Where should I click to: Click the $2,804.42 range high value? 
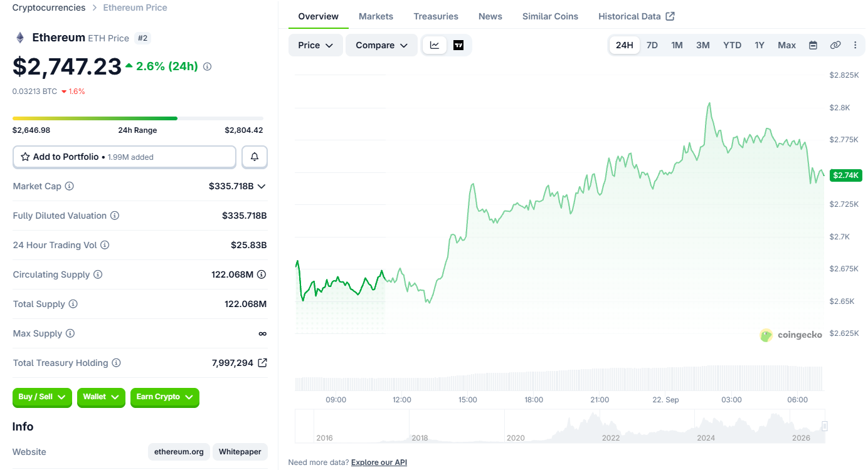[244, 130]
